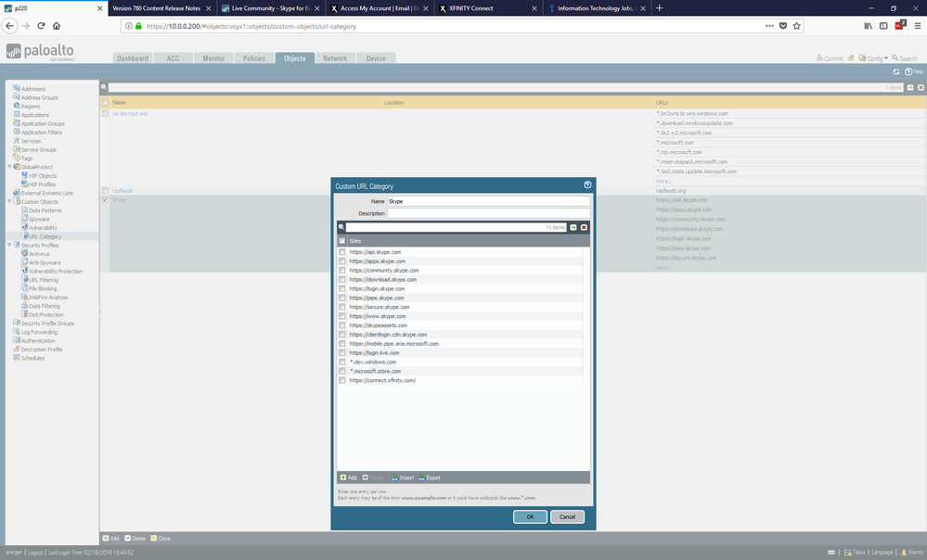
Task: Click the dialog site search field
Action: click(456, 227)
